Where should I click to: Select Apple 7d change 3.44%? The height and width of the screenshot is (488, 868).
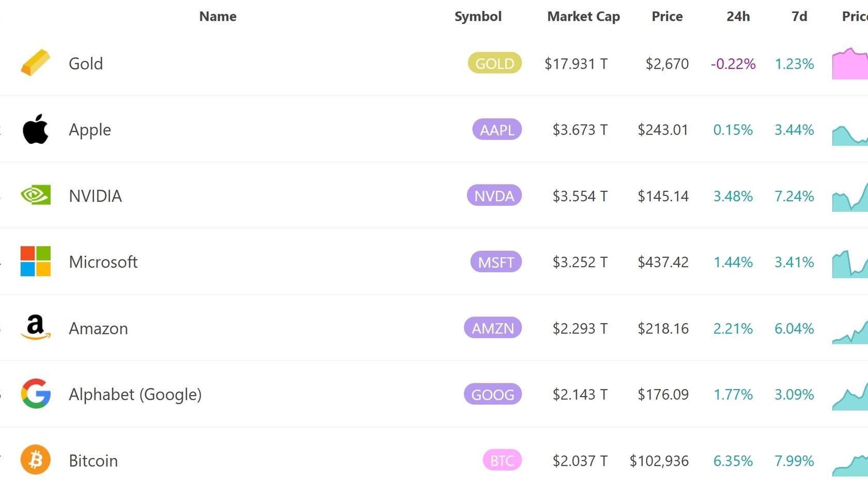coord(794,130)
